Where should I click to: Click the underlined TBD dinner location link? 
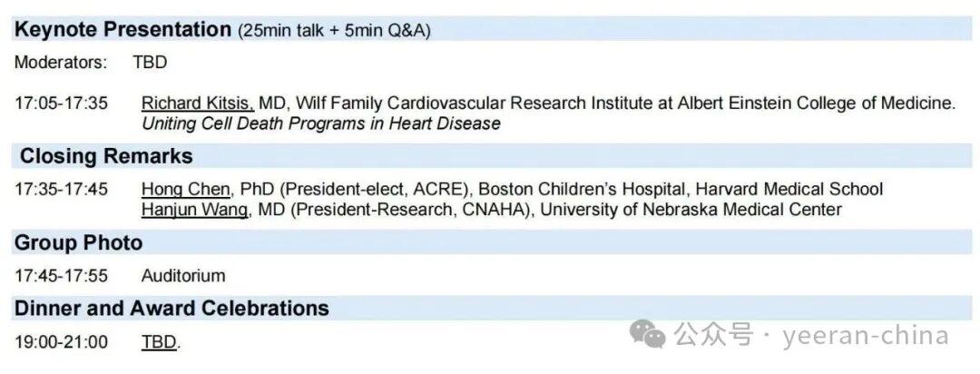[160, 343]
